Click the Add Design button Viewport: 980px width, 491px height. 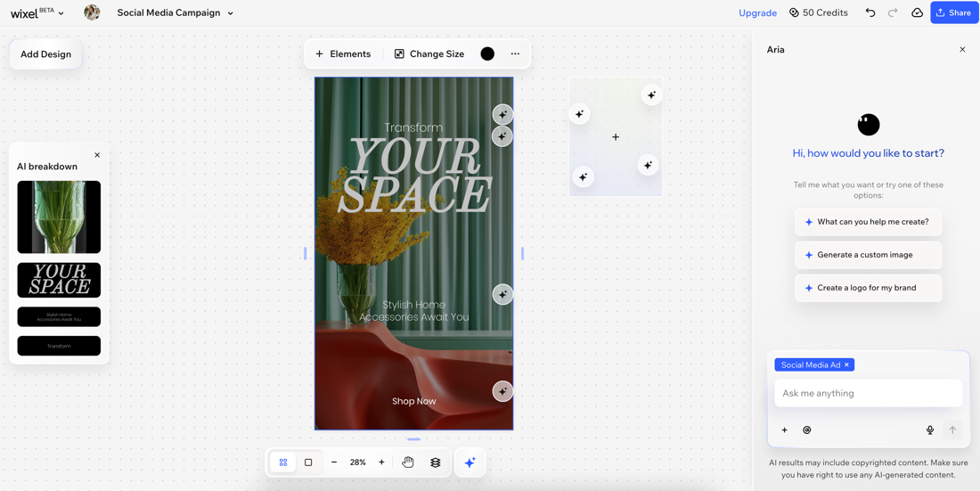pyautogui.click(x=45, y=54)
